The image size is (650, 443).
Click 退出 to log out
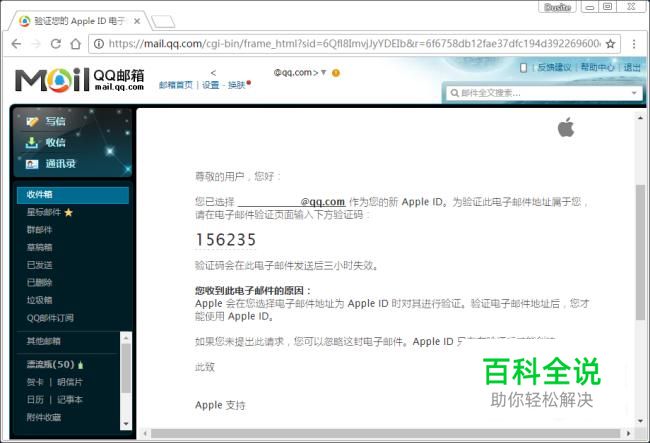632,67
